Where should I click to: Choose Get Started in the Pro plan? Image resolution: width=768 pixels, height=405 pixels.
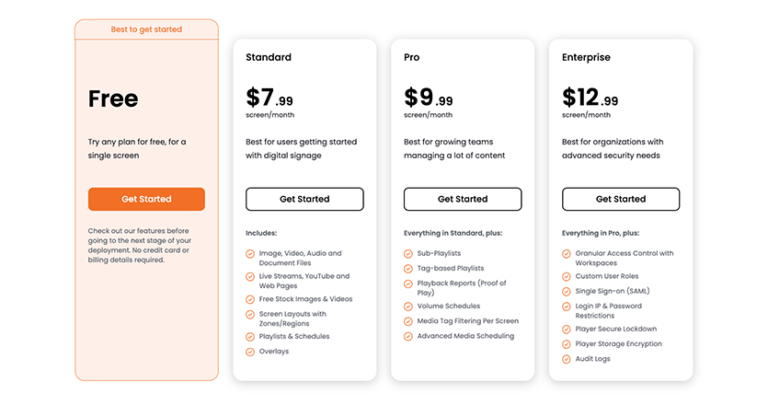pos(462,199)
